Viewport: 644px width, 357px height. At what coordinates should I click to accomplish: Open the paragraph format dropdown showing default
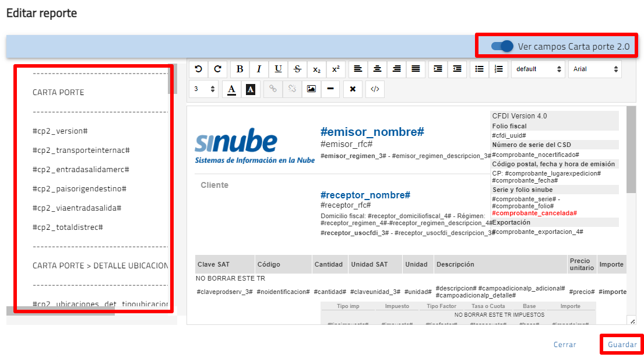[538, 69]
